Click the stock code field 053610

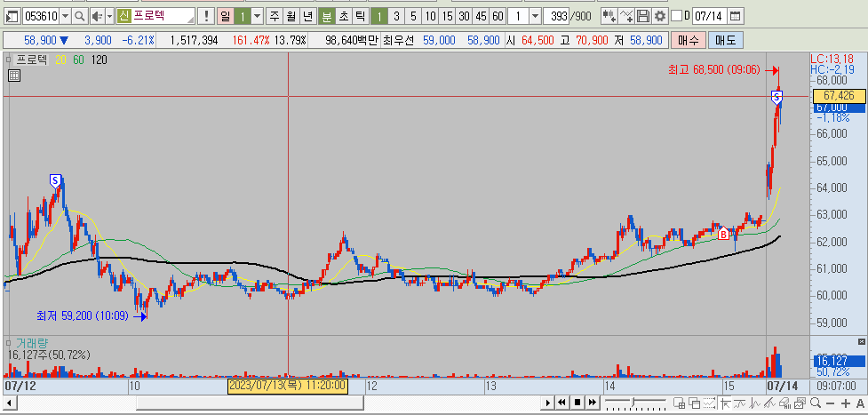coord(40,16)
